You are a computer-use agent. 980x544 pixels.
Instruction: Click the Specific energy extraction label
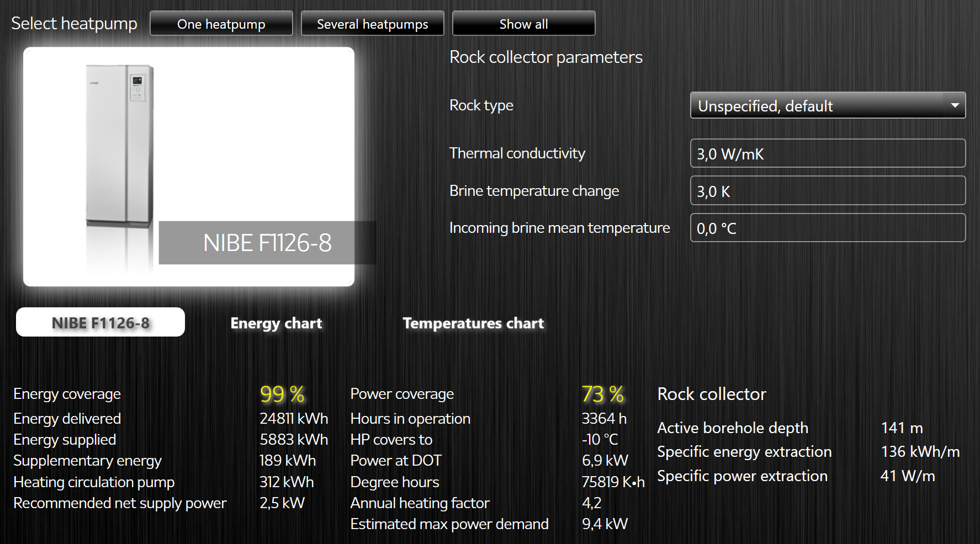coord(744,452)
